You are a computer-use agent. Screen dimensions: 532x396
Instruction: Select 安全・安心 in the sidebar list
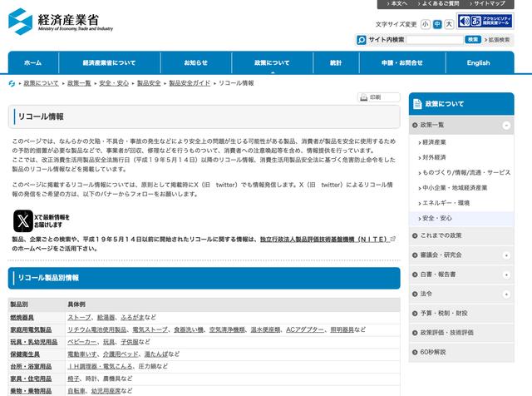pos(437,218)
